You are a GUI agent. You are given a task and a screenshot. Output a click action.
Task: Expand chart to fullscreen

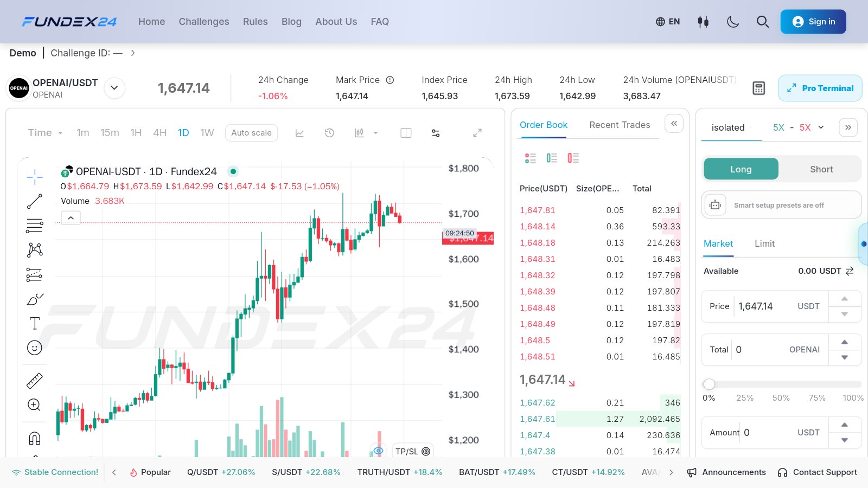pyautogui.click(x=477, y=133)
